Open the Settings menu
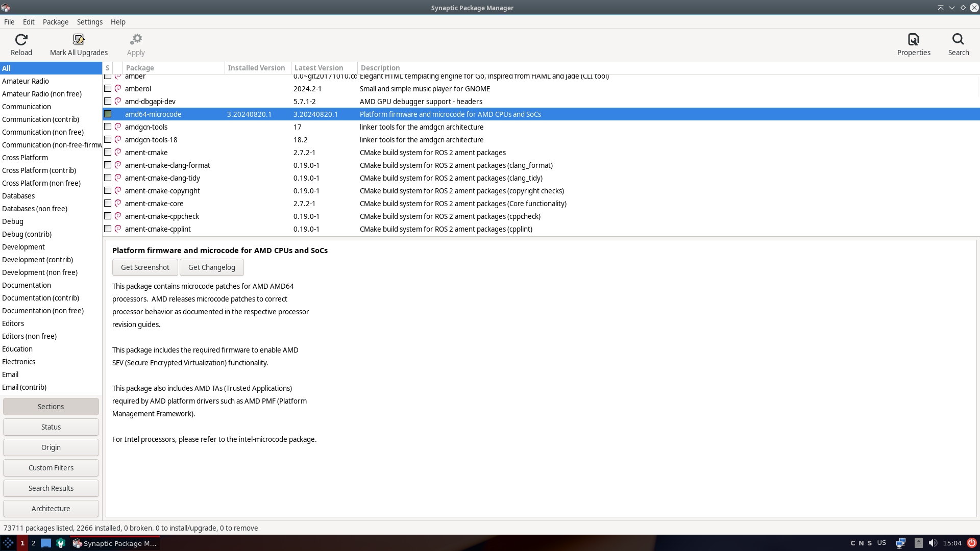Screen dimensions: 980x551 [90, 22]
